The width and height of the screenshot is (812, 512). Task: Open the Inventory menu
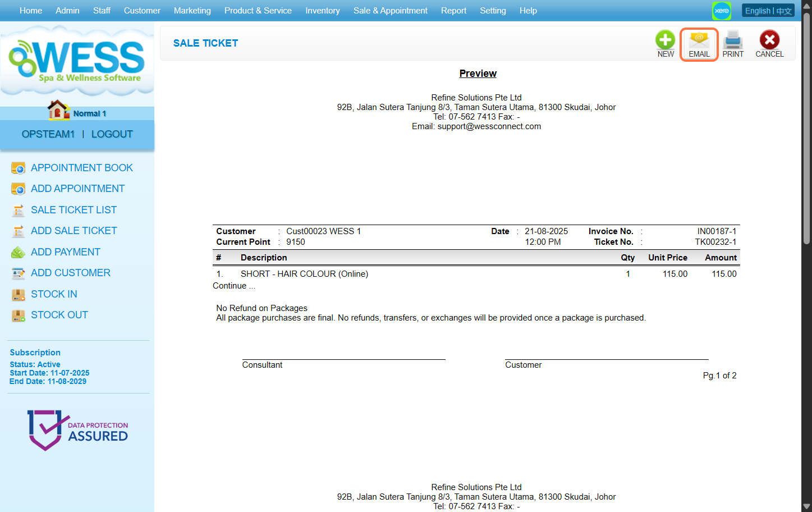[322, 11]
